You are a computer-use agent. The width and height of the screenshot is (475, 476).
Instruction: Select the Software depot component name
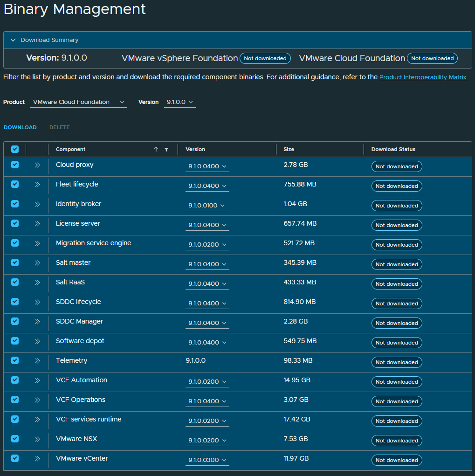pos(80,341)
